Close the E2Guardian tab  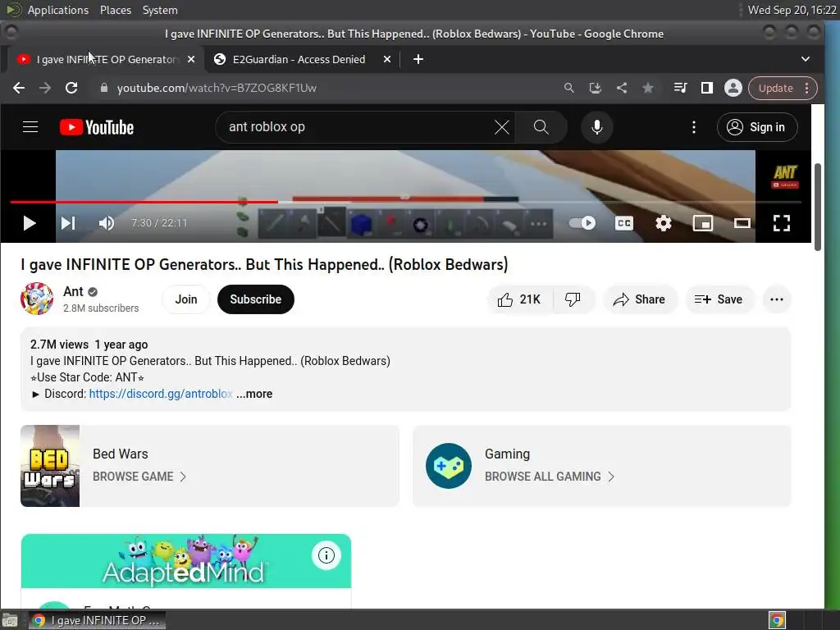tap(387, 59)
